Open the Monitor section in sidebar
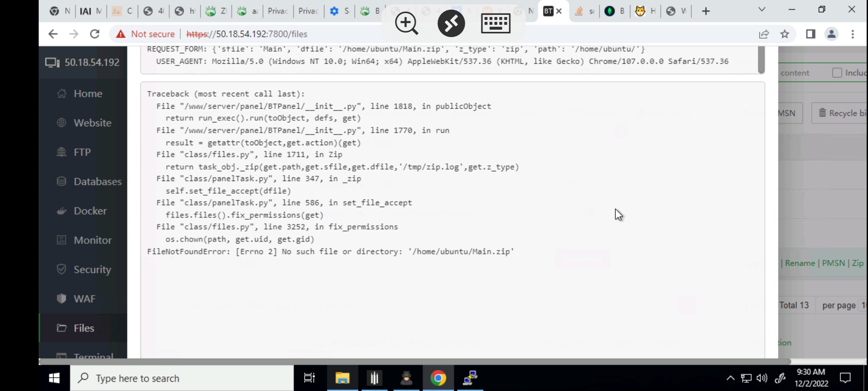This screenshot has width=868, height=391. [93, 240]
